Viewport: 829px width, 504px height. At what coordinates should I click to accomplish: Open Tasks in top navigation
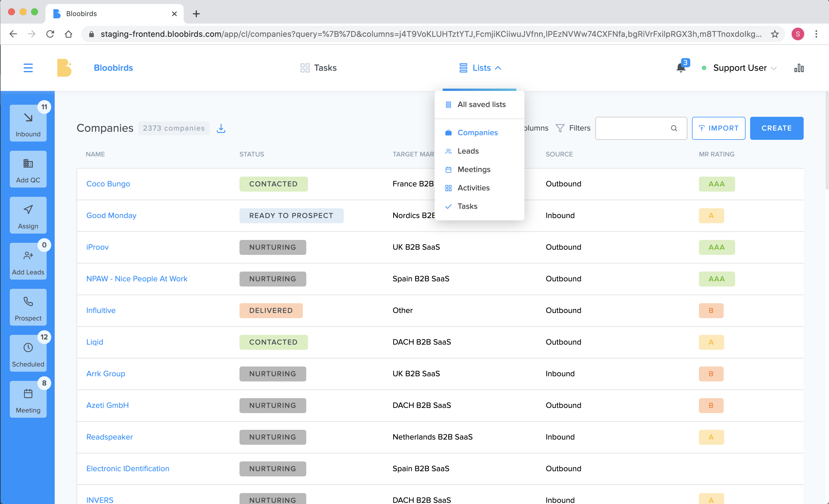click(318, 68)
